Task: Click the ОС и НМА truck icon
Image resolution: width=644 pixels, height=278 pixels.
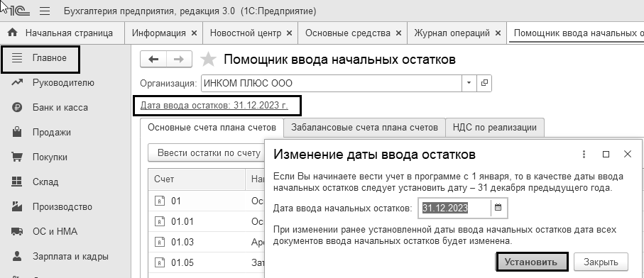Action: [17, 232]
